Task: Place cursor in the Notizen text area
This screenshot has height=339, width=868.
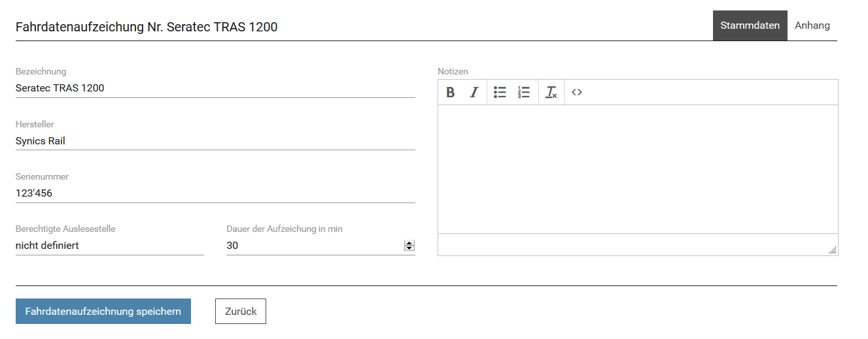Action: pos(638,169)
